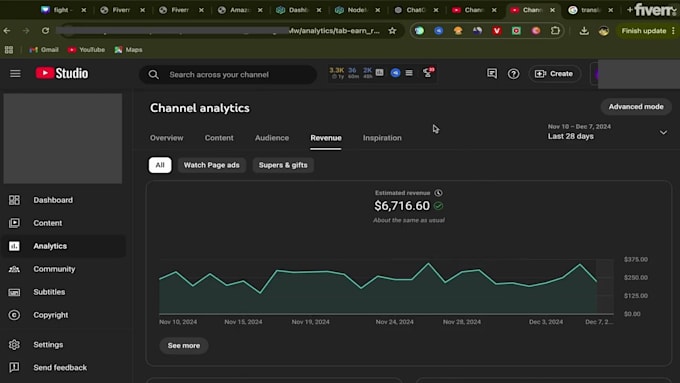
Task: Open the three-line list icon in Studio header
Action: [409, 73]
